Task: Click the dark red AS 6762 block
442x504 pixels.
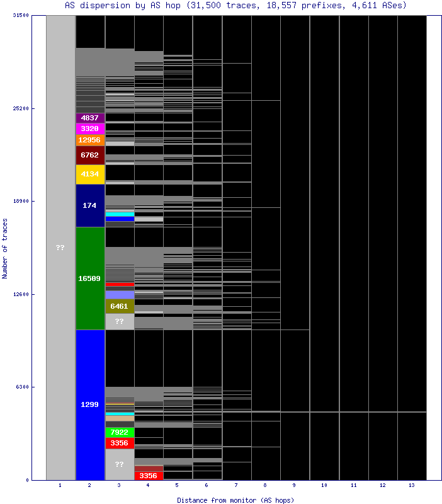Action: tap(90, 155)
